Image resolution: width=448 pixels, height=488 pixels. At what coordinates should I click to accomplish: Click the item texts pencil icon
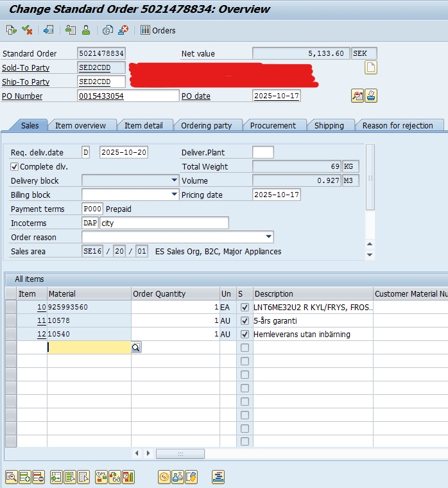tap(191, 477)
